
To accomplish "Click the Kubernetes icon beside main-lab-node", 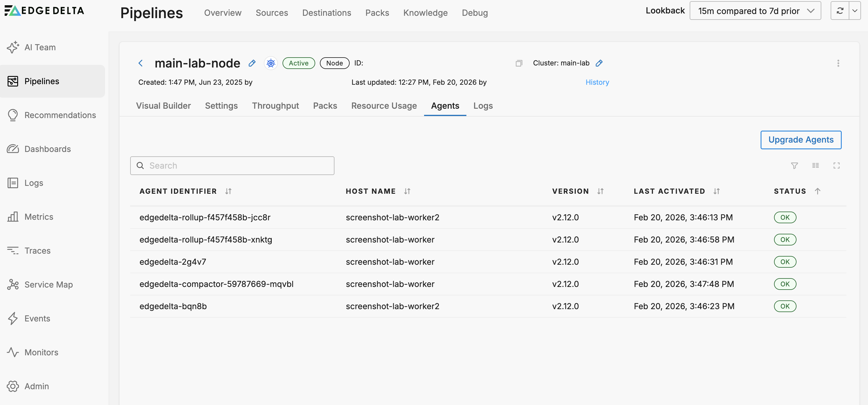I will tap(270, 63).
